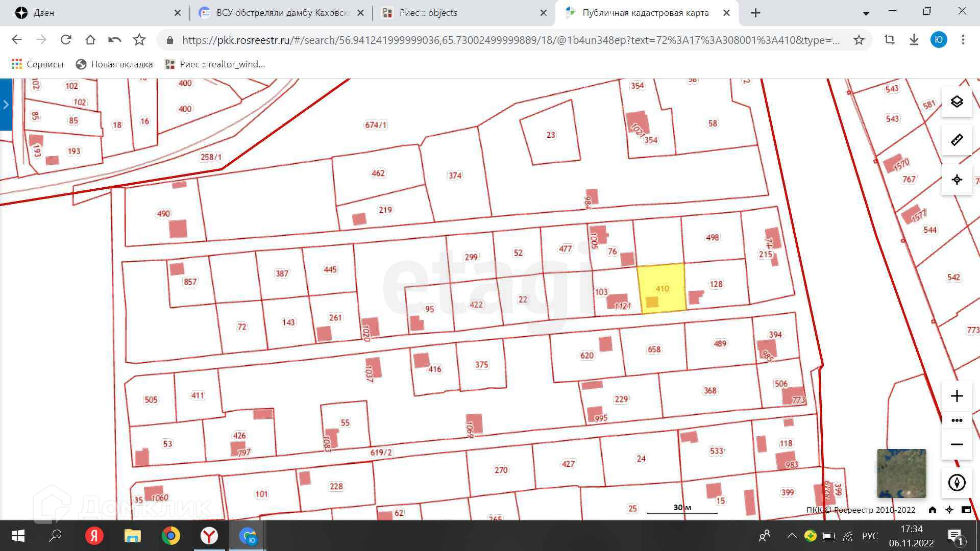
Task: Click the URL address field
Action: (x=510, y=40)
